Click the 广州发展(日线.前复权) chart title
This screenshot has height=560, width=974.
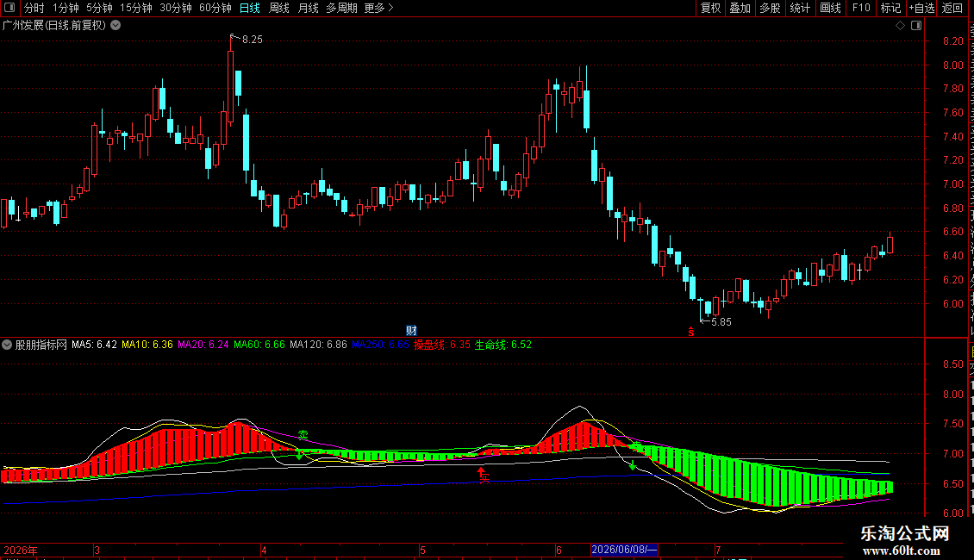click(54, 26)
